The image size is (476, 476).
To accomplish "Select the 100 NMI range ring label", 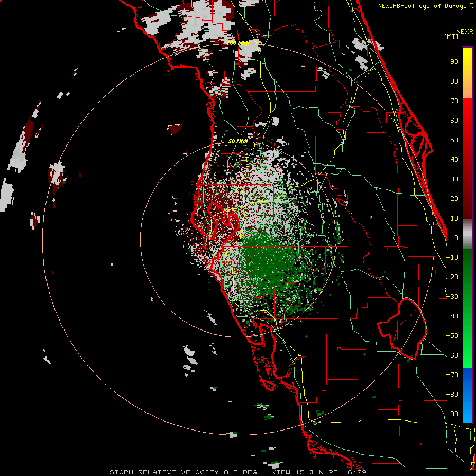I will [239, 43].
